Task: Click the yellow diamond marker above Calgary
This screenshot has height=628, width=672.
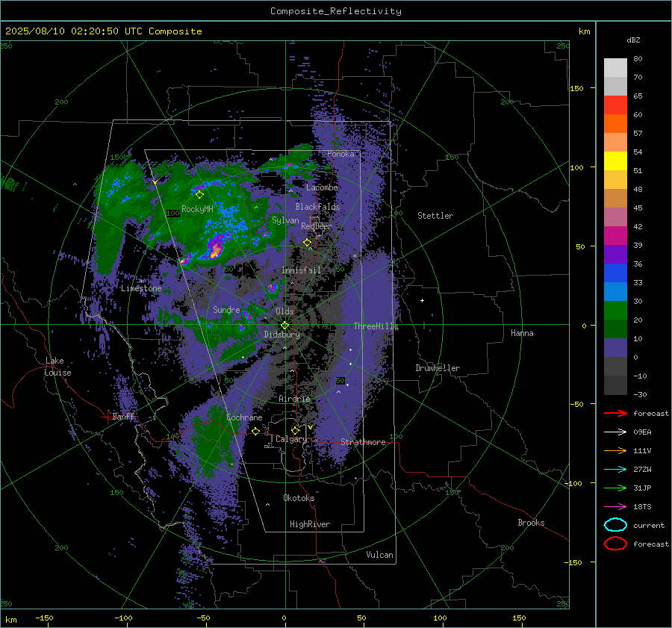Action: 295,430
